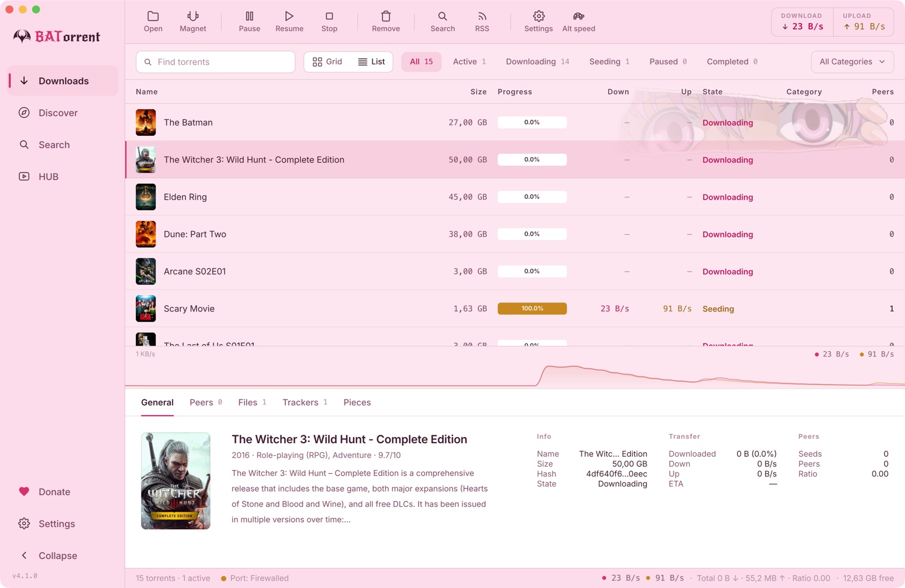Sort by the State column header
The image size is (905, 588).
click(712, 92)
